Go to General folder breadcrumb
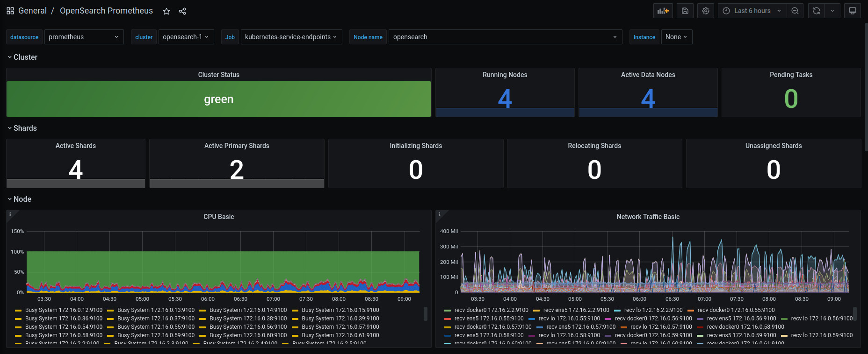 click(32, 11)
